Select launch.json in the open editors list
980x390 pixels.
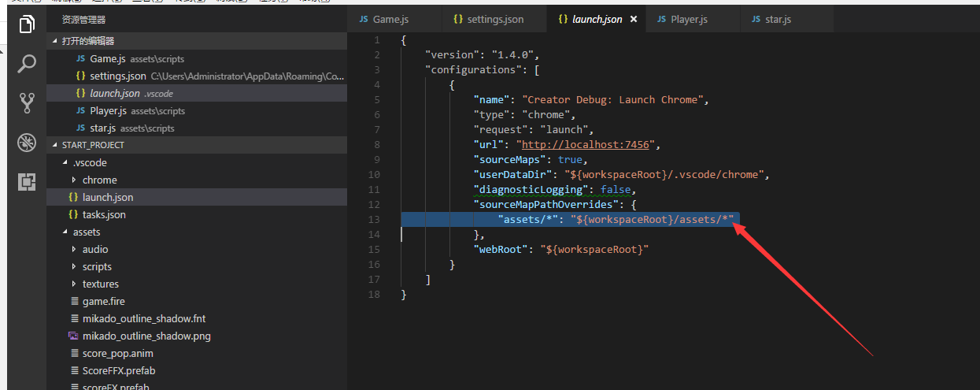tap(196, 93)
